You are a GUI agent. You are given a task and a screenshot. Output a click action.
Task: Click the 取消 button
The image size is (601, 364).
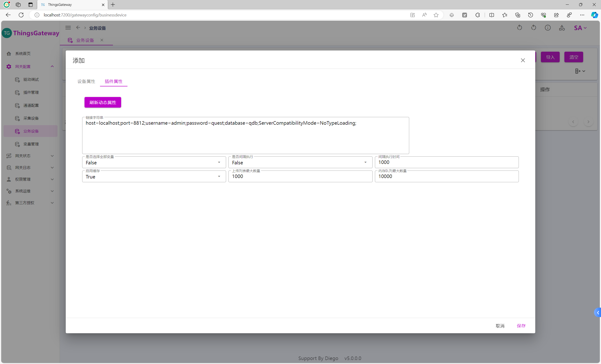[500, 326]
